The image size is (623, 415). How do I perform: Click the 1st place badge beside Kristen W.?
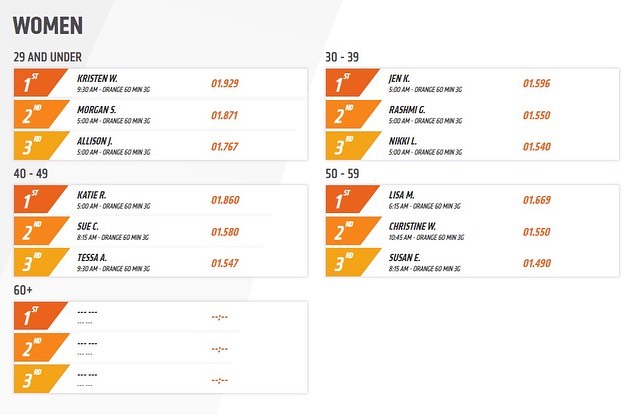click(x=38, y=83)
